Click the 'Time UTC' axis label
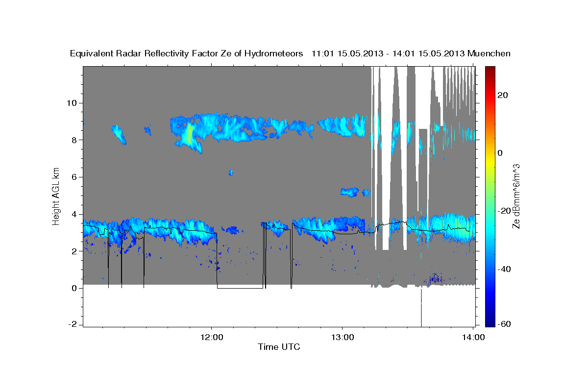Image resolution: width=588 pixels, height=392 pixels. tap(279, 347)
